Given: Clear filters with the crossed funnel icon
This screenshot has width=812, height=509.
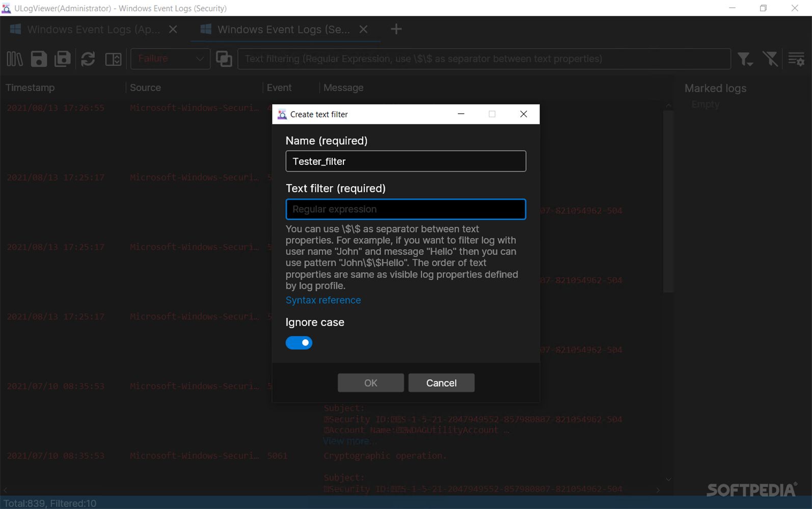Looking at the screenshot, I should pos(770,59).
